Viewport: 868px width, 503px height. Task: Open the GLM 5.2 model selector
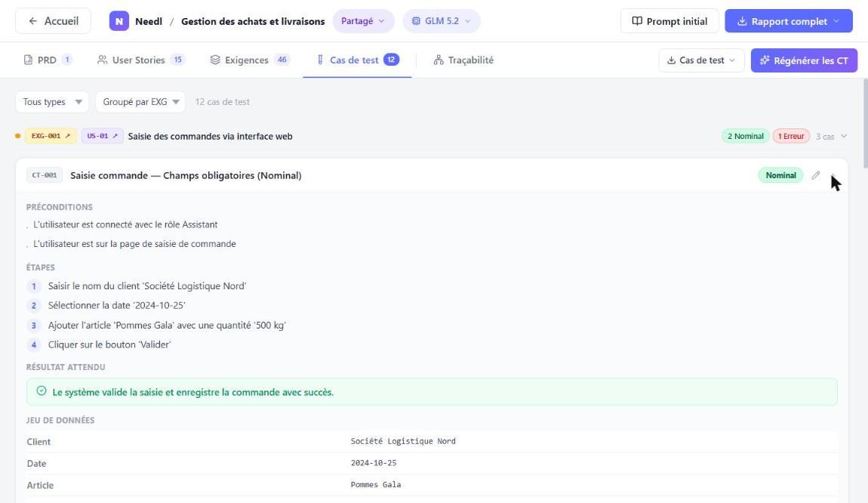click(x=442, y=21)
